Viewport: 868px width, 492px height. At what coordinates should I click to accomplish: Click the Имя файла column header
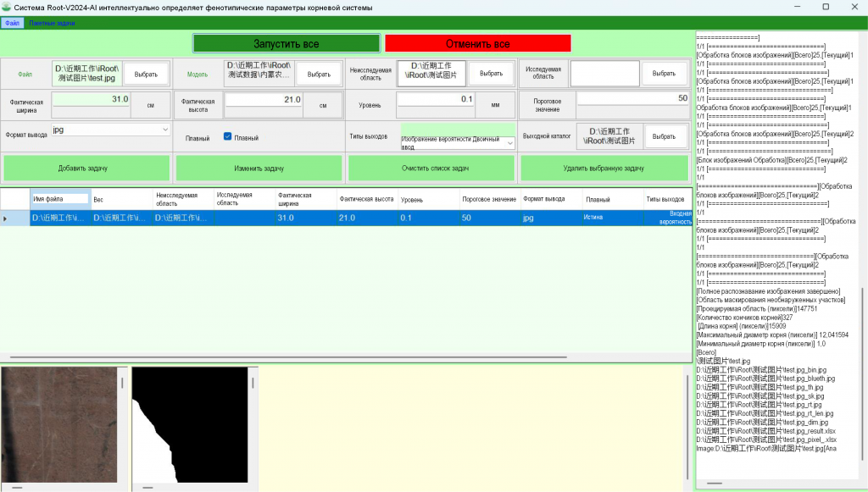[x=60, y=199]
